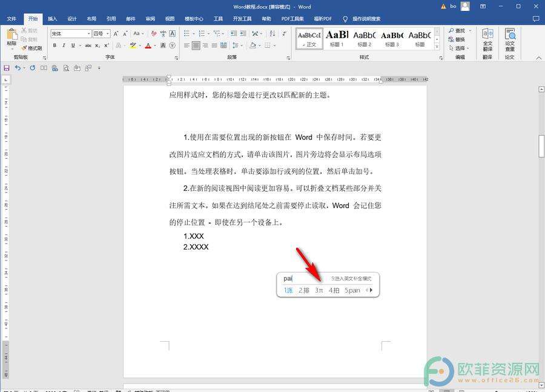545x392 pixels.
Task: Apply strikethrough with the abc icon
Action: coord(88,45)
